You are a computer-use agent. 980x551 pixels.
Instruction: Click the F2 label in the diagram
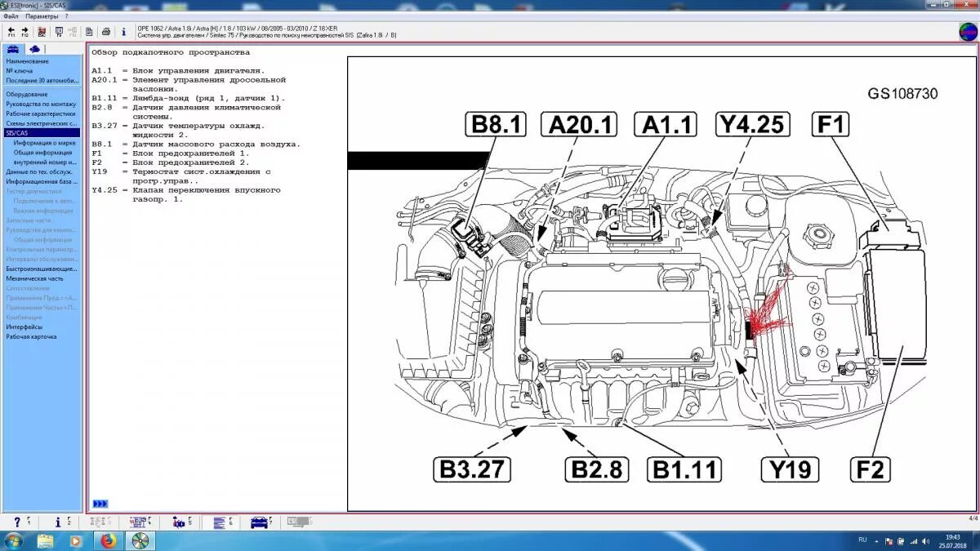click(x=870, y=469)
